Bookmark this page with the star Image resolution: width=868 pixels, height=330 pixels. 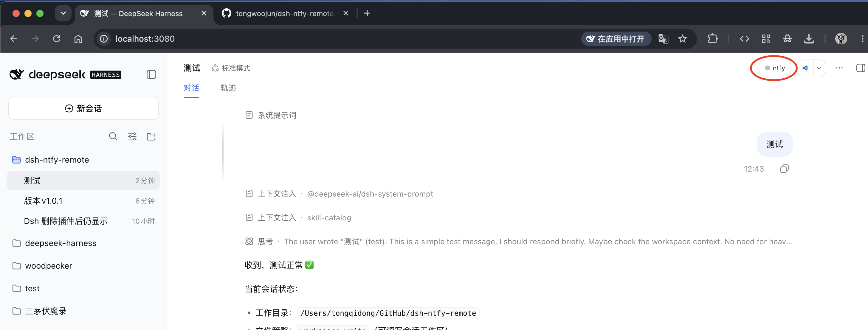682,39
